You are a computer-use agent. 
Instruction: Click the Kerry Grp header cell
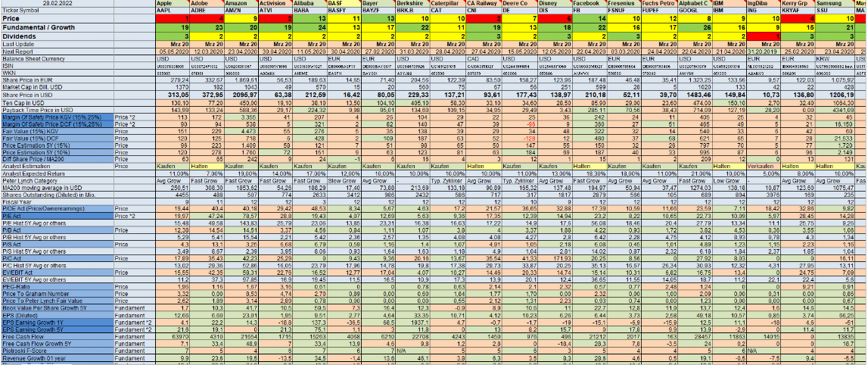(797, 3)
